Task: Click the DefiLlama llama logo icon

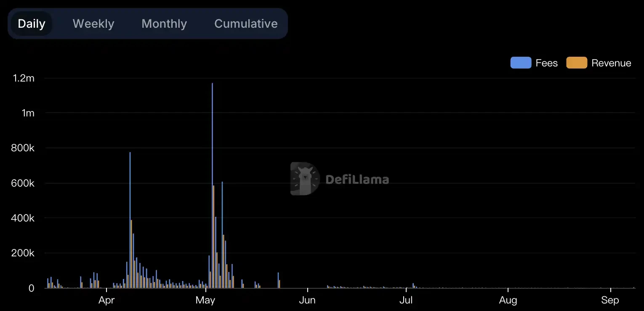Action: click(x=305, y=179)
